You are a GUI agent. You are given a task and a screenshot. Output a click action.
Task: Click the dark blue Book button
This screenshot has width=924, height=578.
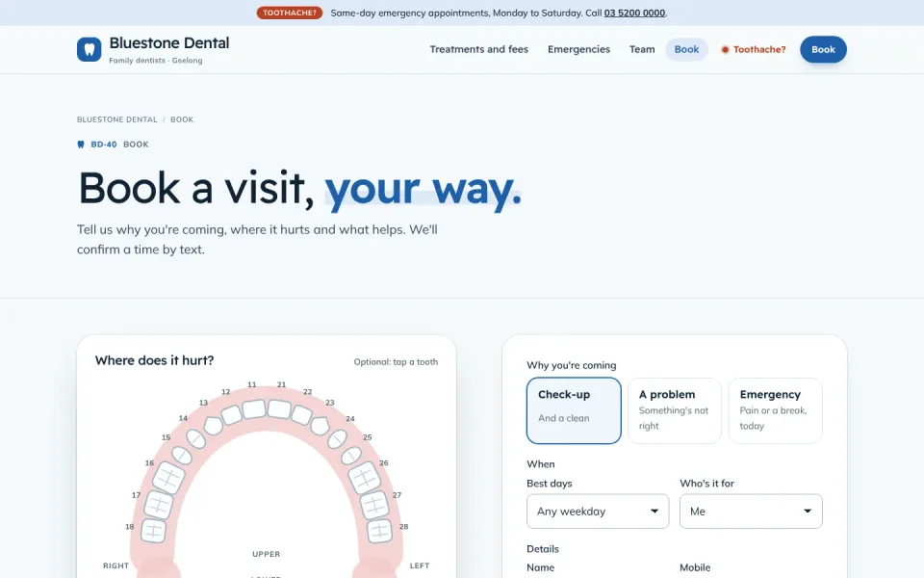[823, 49]
